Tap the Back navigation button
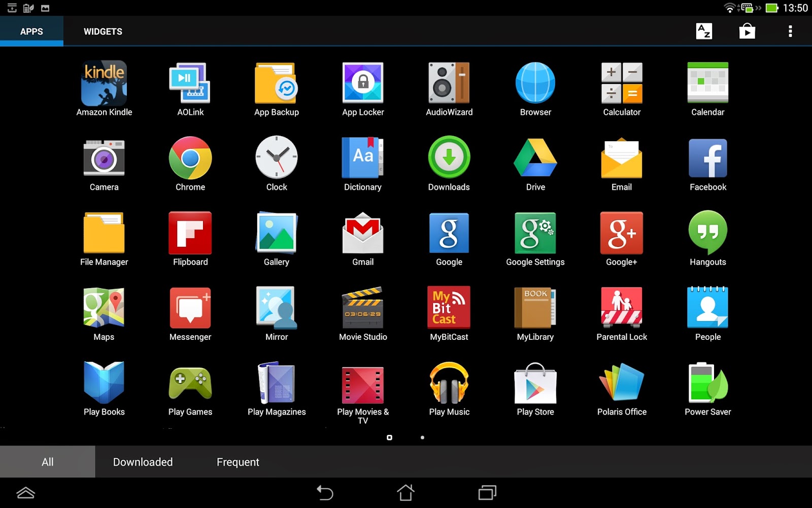The image size is (812, 508). pyautogui.click(x=325, y=492)
